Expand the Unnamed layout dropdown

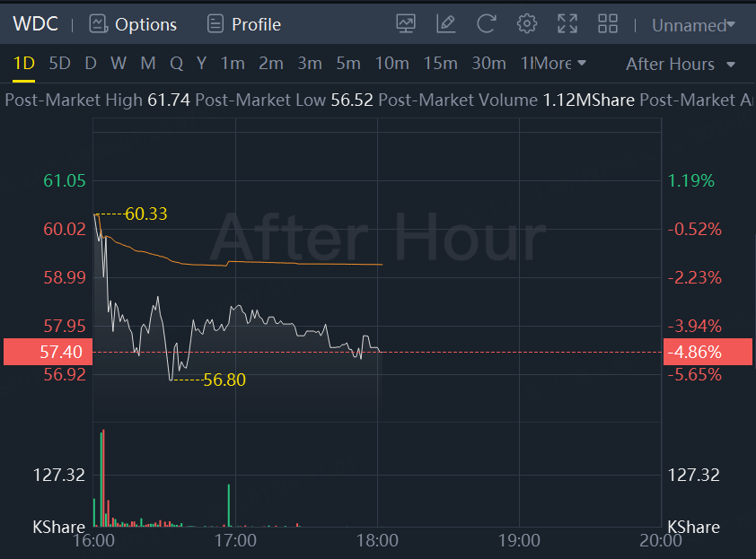(693, 25)
